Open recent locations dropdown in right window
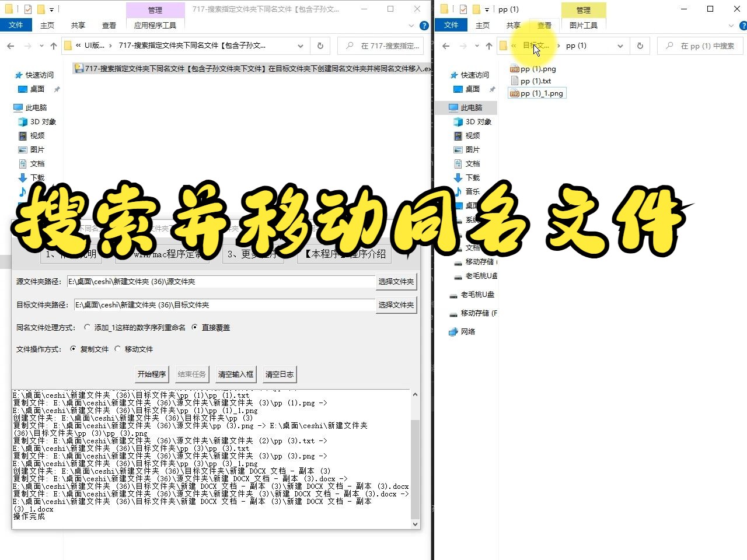747x560 pixels. point(477,45)
